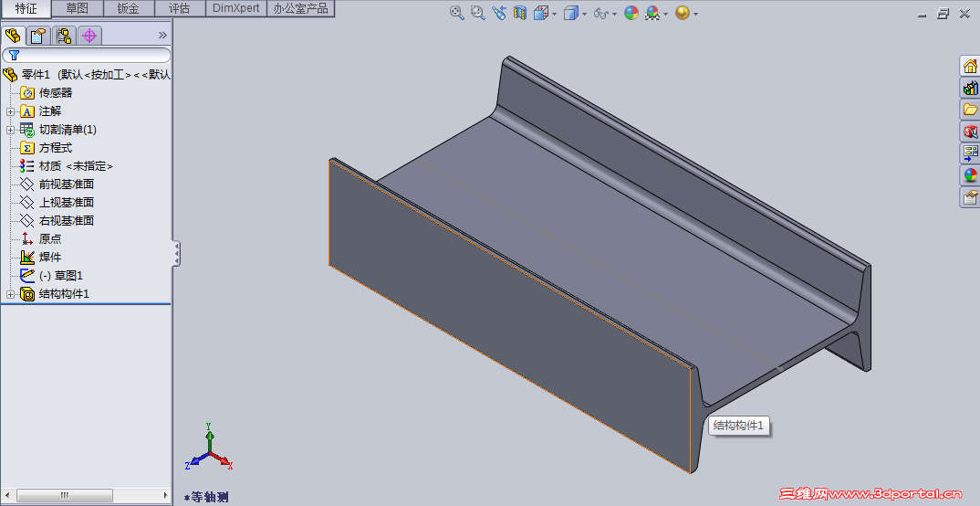This screenshot has width=980, height=506.
Task: Select (-) 草图1 sketch item
Action: (x=60, y=275)
